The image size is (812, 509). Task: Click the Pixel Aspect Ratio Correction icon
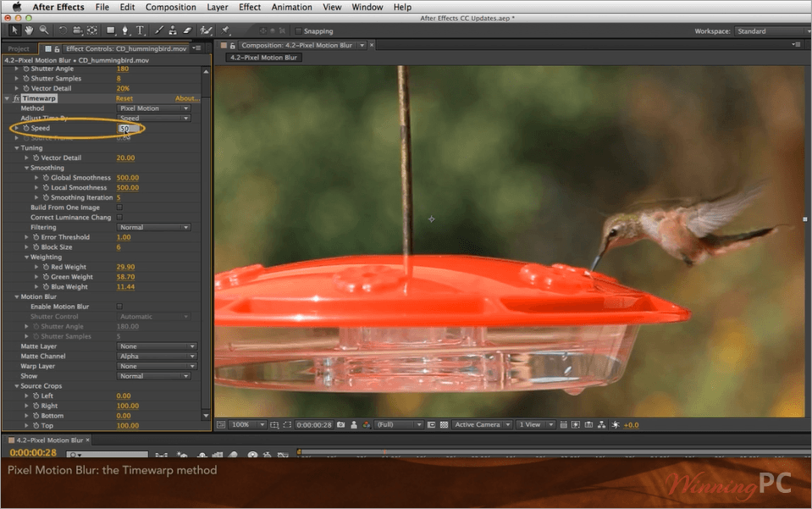point(563,424)
